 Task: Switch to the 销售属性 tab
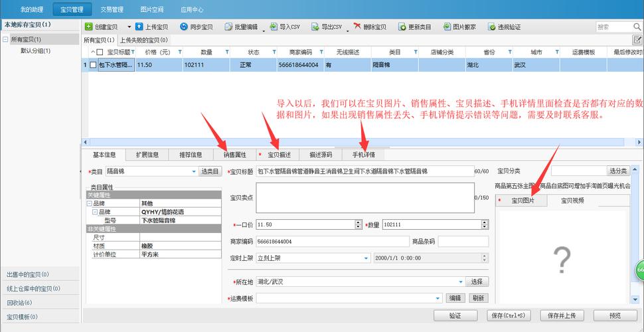point(234,155)
